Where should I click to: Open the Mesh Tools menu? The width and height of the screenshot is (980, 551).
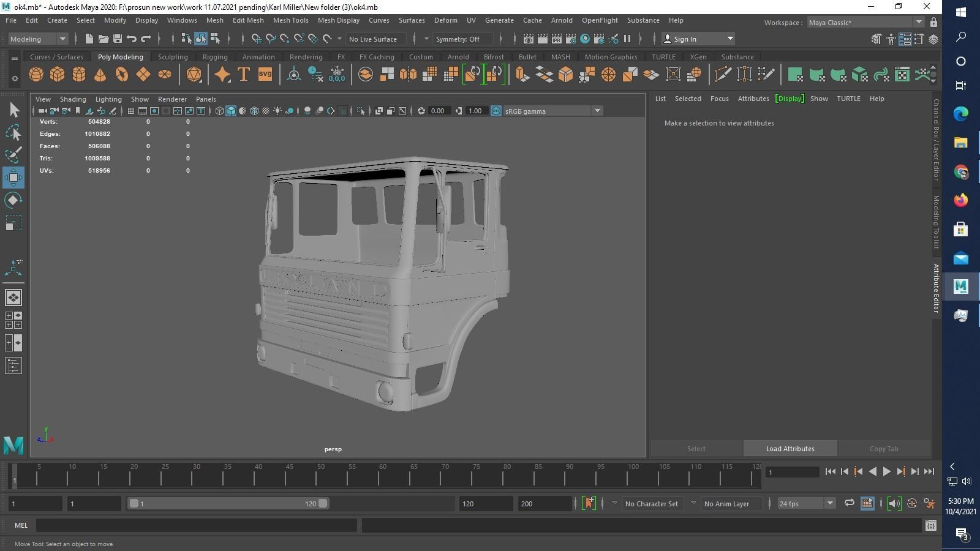coord(290,20)
